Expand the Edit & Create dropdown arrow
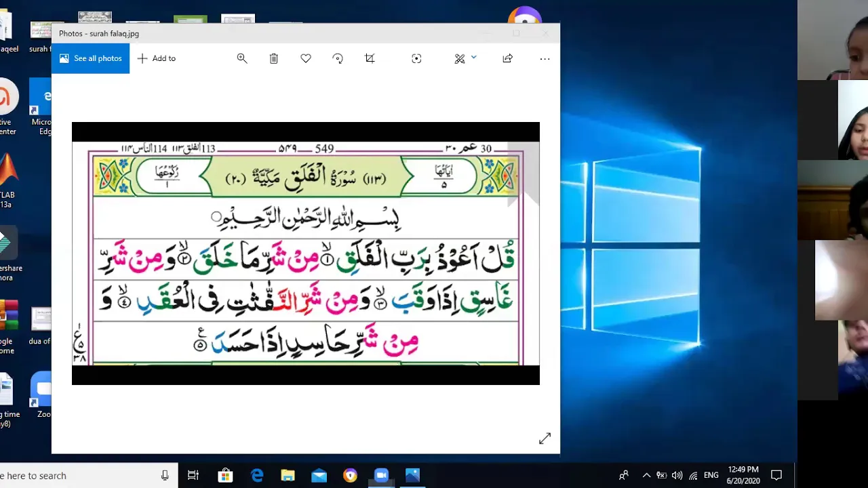This screenshot has width=868, height=488. pos(473,58)
